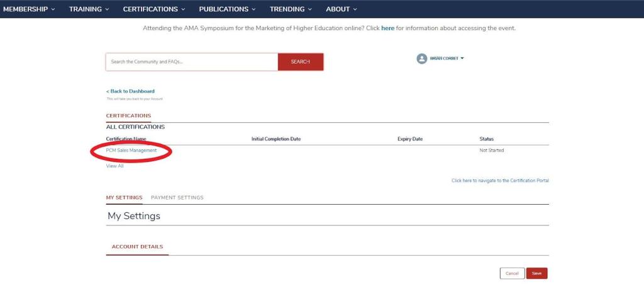Screen dimensions: 644x284
Task: Expand the Membership menu
Action: pyautogui.click(x=29, y=9)
